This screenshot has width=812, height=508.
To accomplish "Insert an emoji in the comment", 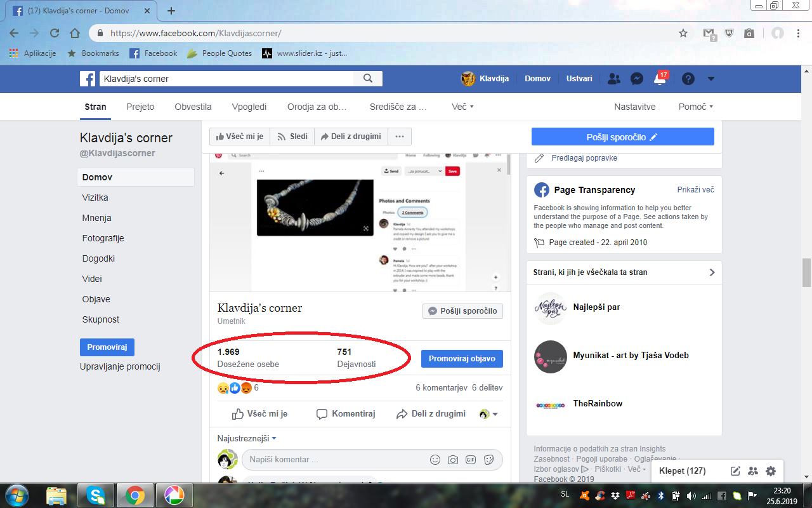I will tap(435, 460).
